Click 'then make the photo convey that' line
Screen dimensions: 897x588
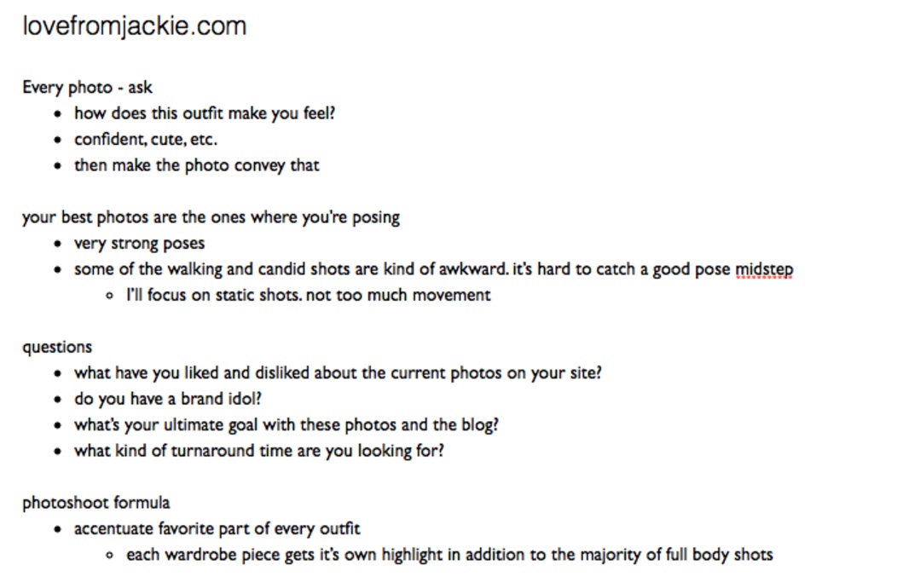pyautogui.click(x=196, y=165)
